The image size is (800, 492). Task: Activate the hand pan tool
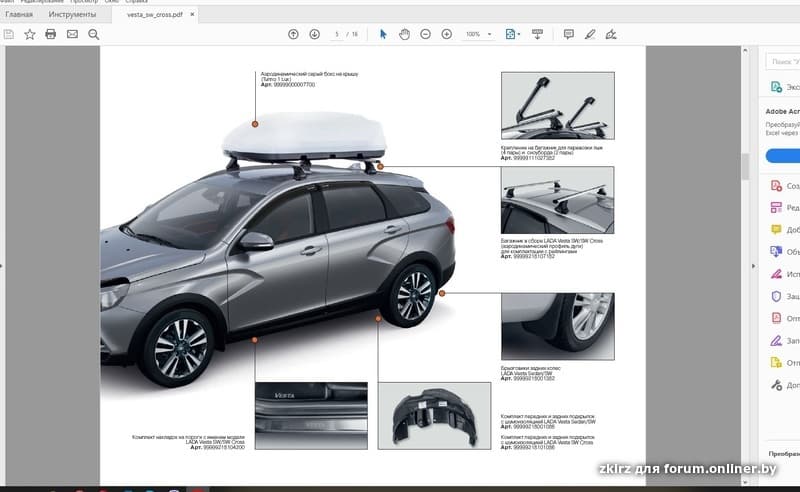tap(404, 34)
